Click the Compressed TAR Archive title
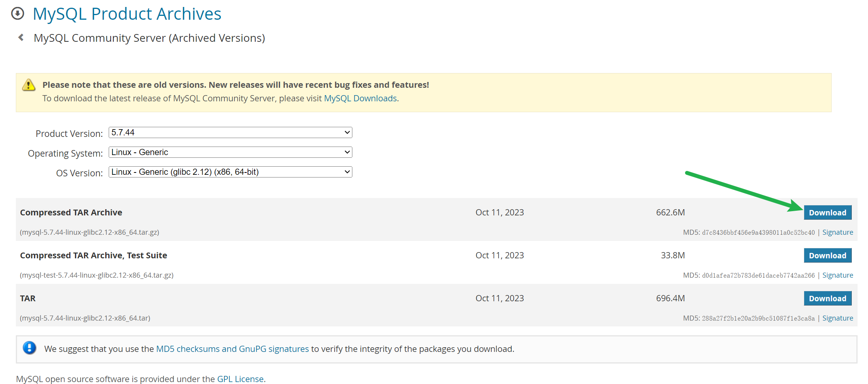This screenshot has height=384, width=868. 71,213
